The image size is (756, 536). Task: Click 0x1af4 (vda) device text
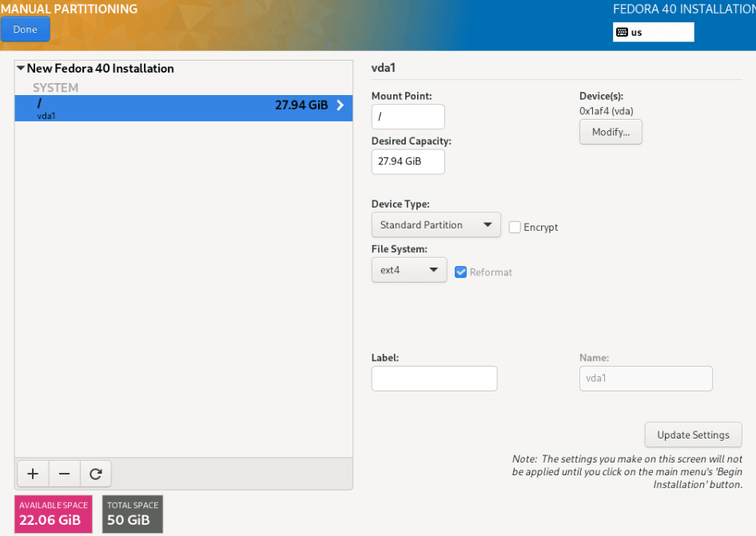click(x=606, y=111)
